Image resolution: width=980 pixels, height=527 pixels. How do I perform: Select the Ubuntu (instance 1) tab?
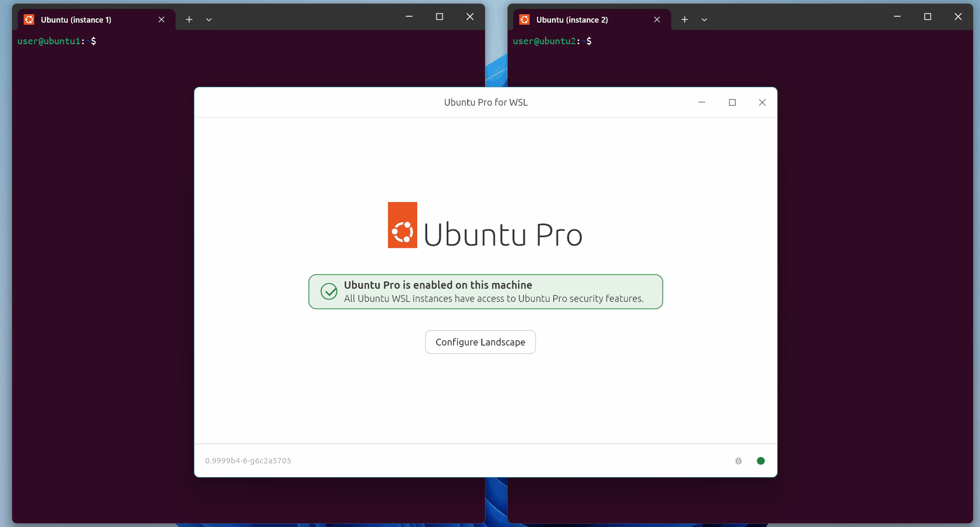97,19
